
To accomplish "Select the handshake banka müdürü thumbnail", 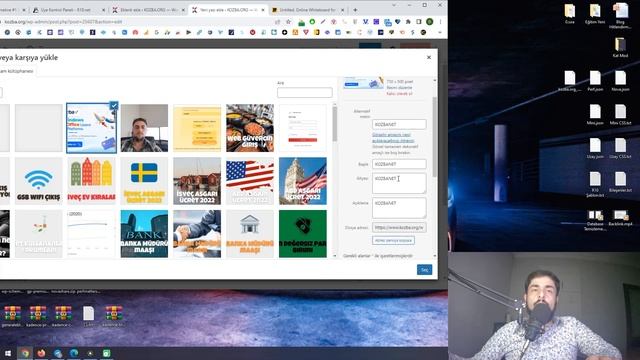I will tap(197, 234).
